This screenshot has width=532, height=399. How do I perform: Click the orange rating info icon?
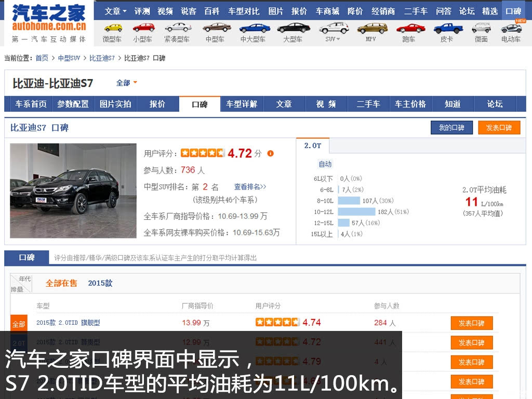pyautogui.click(x=270, y=153)
